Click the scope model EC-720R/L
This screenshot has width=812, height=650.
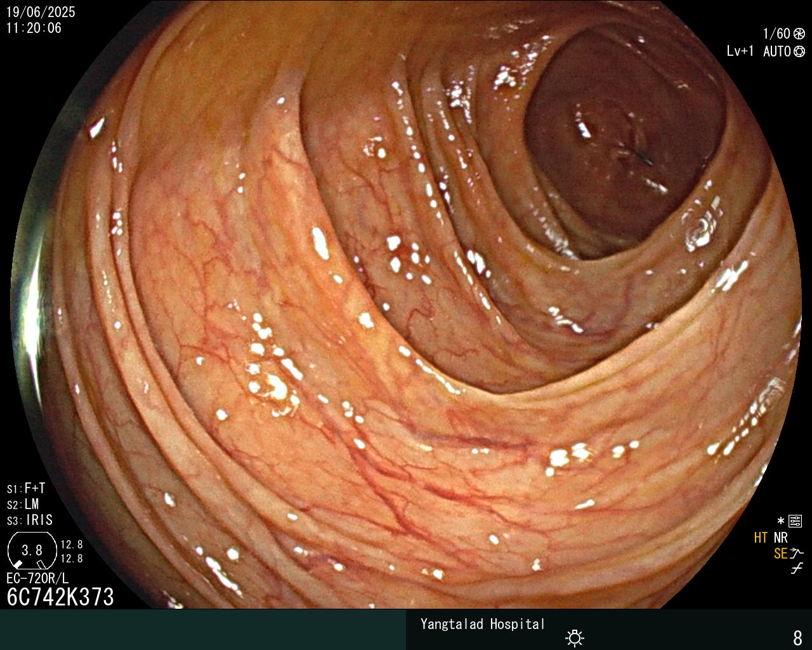click(x=37, y=578)
